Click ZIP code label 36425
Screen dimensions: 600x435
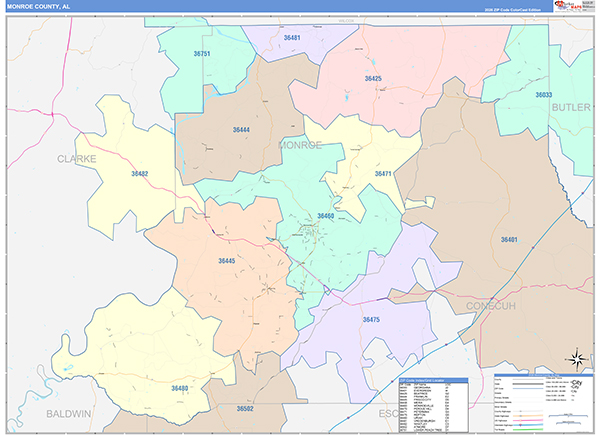coord(373,79)
